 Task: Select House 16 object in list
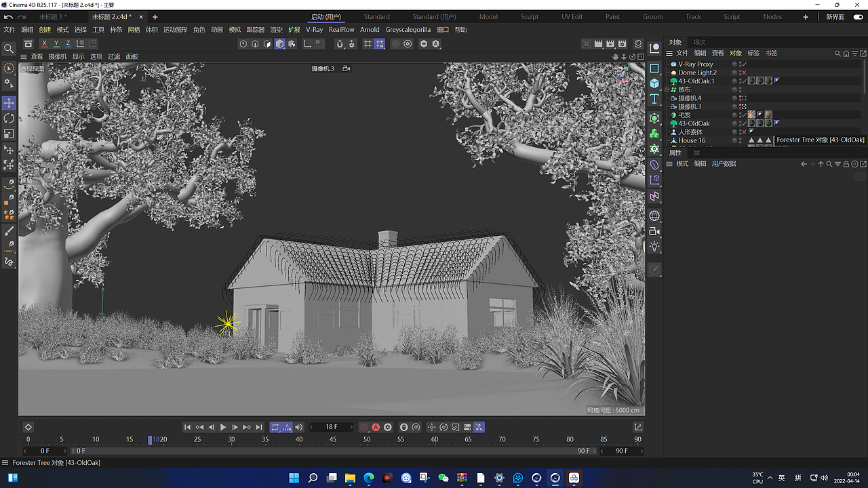pos(692,140)
